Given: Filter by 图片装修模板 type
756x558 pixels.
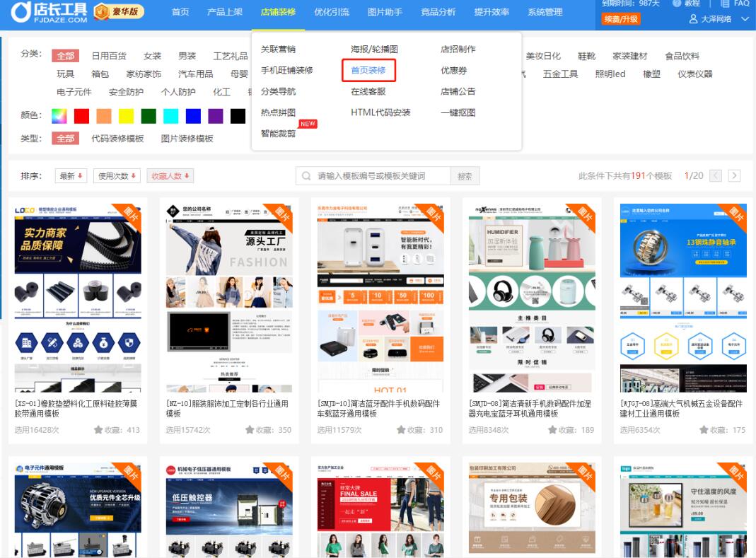Looking at the screenshot, I should coord(187,139).
